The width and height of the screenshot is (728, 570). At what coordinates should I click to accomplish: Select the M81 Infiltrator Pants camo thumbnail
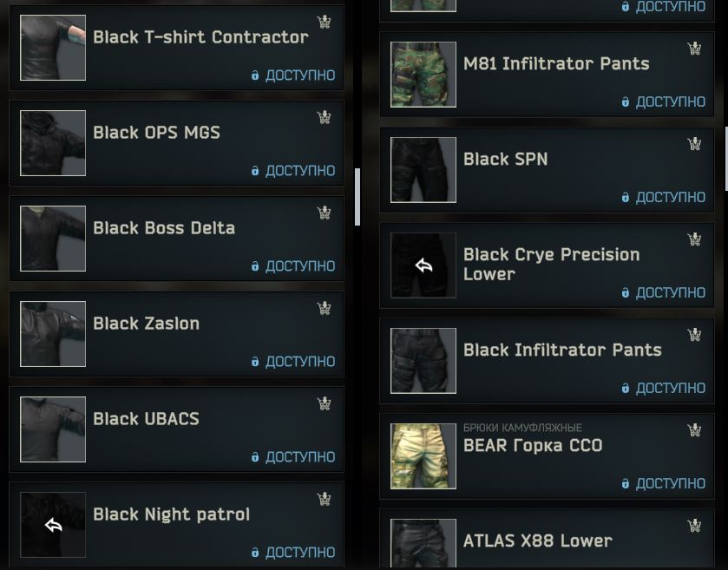tap(423, 75)
